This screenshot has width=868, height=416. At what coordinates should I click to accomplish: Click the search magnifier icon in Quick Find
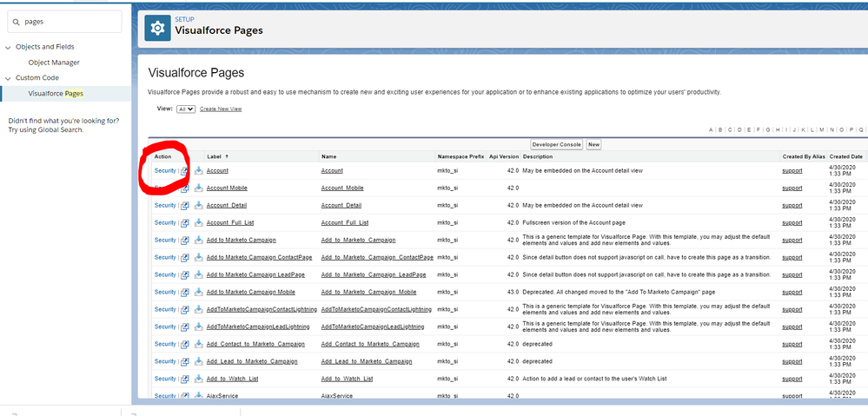click(17, 21)
